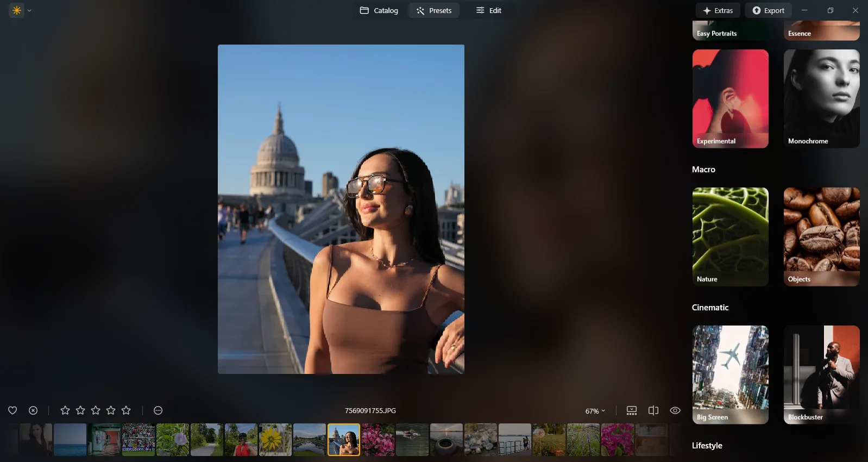
Task: Select the yellow flower thumbnail in filmstrip
Action: pos(275,440)
